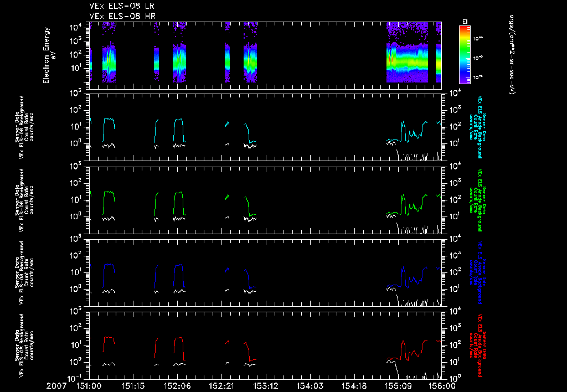Click the 10^0 tick on the bottom right axis

pyautogui.click(x=455, y=378)
